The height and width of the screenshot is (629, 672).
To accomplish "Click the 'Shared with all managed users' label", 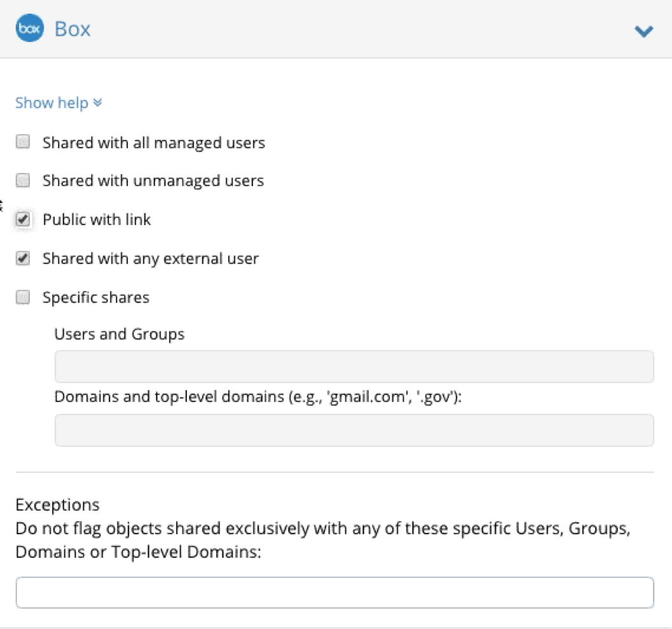I will pos(154,142).
